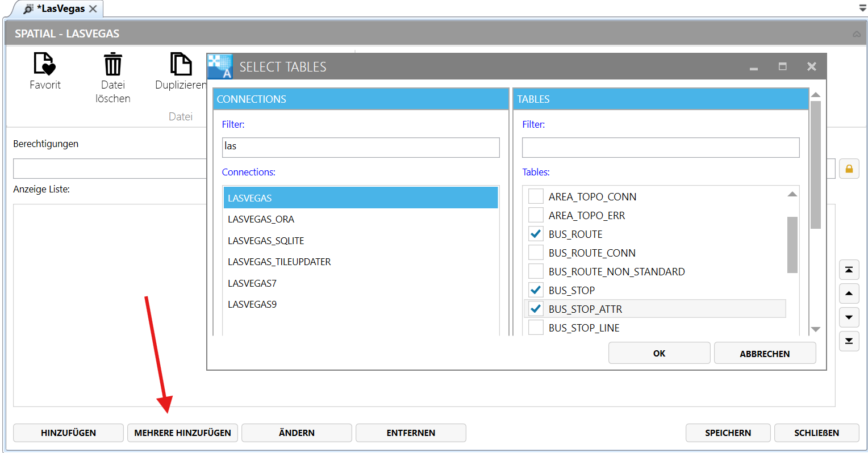Click the Mehrere Hinzufügen button
Viewport: 868px width, 453px height.
(x=182, y=433)
